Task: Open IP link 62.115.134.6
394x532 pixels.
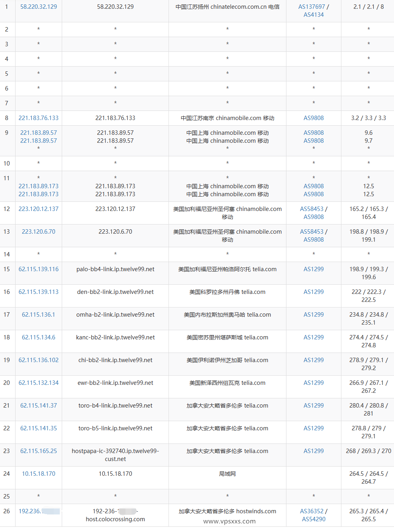Action: (39, 337)
